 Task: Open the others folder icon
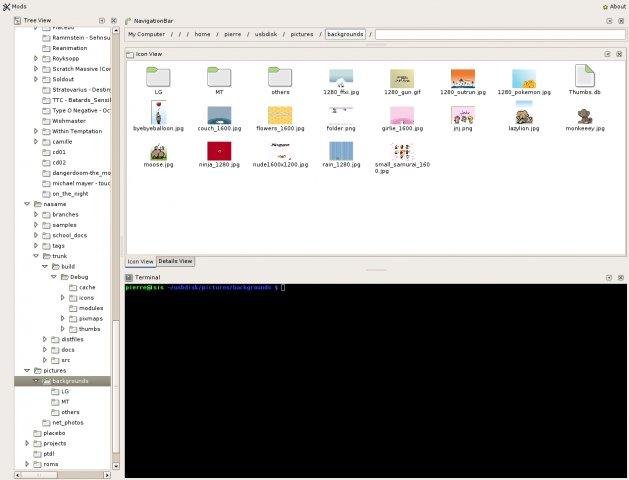tap(280, 77)
